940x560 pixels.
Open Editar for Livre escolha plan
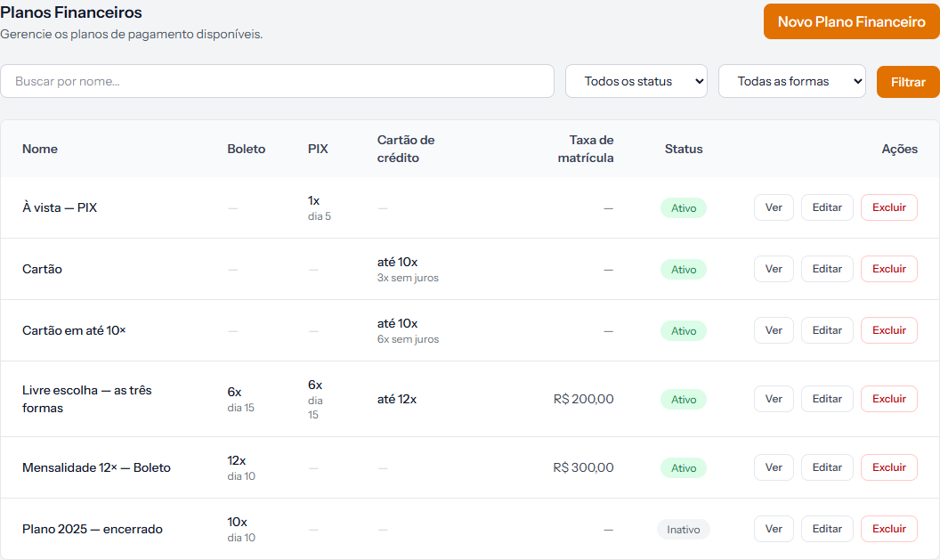pyautogui.click(x=827, y=399)
